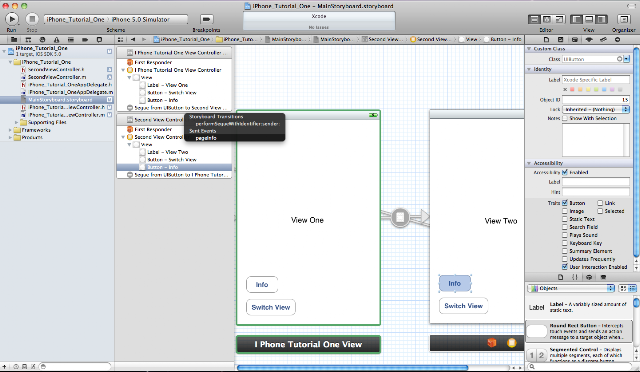The image size is (640, 372).
Task: Show the Object library cube icon
Action: (589, 277)
